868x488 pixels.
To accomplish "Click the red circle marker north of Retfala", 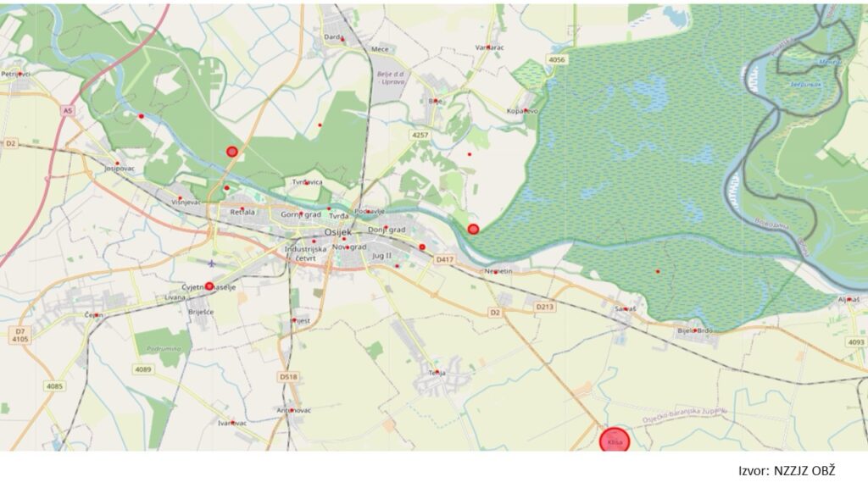I will [x=232, y=151].
